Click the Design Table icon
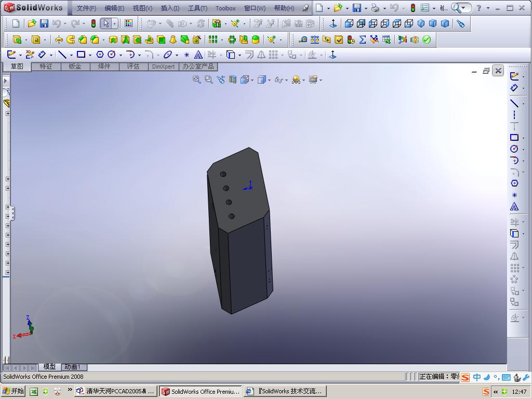Viewport: 532px width, 399px height. (386, 39)
